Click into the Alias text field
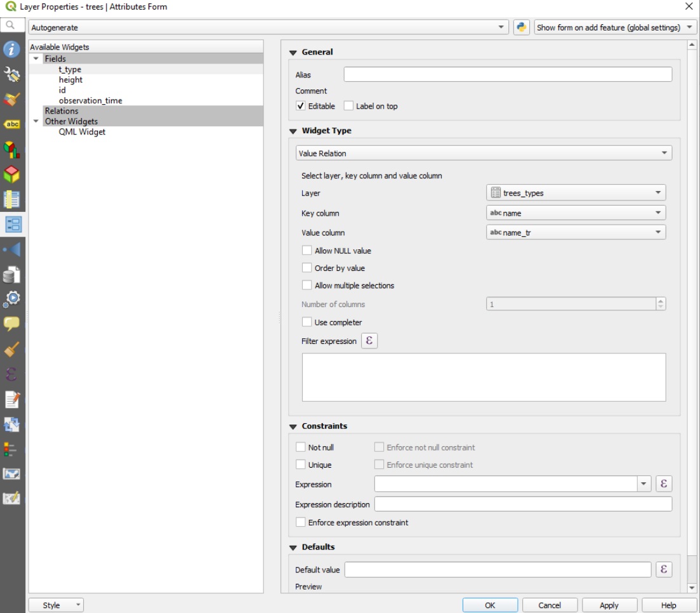The image size is (700, 613). pyautogui.click(x=507, y=74)
